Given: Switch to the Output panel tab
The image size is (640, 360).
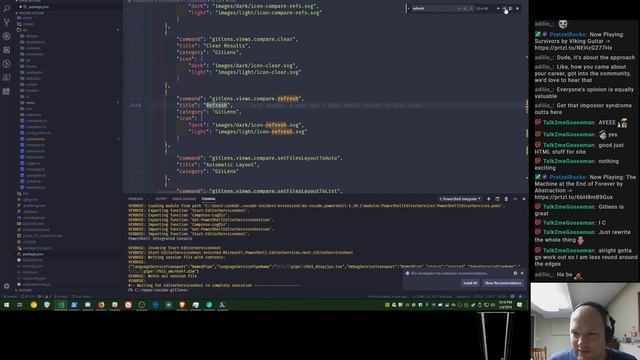Looking at the screenshot, I should coord(161,199).
